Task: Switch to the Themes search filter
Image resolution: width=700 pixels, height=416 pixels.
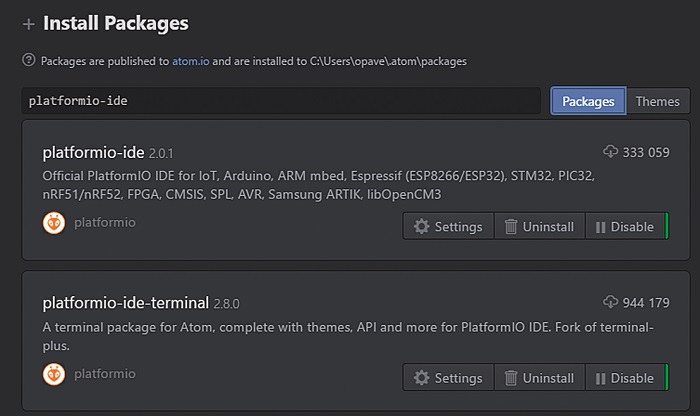Action: point(658,101)
